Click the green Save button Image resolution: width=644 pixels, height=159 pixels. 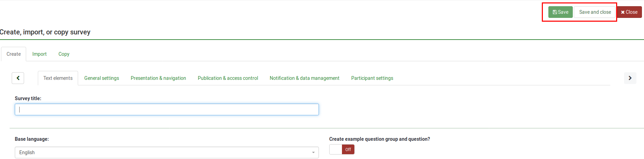(x=560, y=12)
